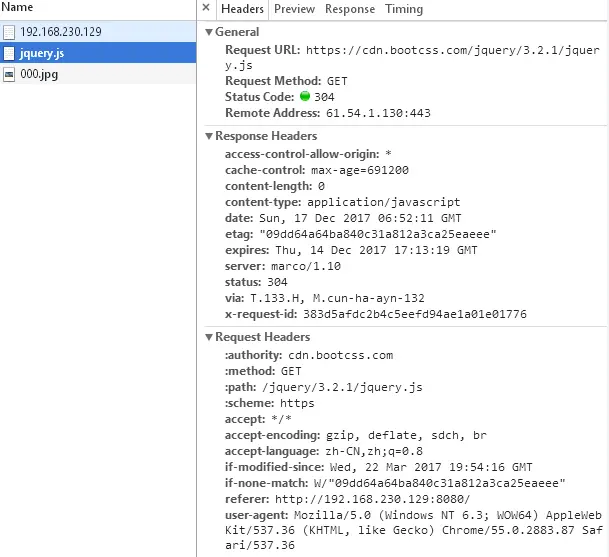The image size is (609, 557).
Task: Open the Preview tab
Action: (x=294, y=9)
